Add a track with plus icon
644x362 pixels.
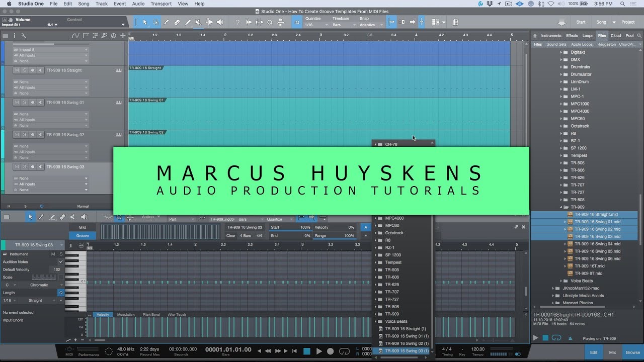[x=123, y=36]
